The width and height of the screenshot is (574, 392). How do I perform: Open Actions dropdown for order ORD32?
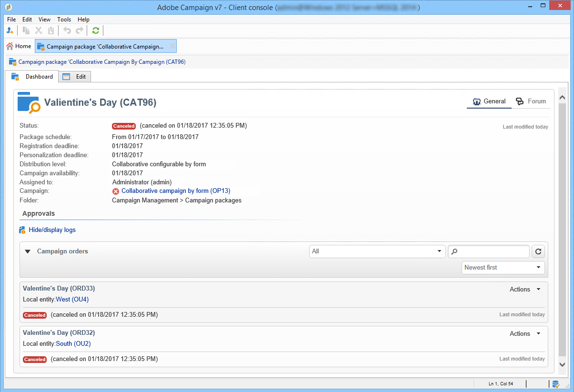[x=525, y=334]
